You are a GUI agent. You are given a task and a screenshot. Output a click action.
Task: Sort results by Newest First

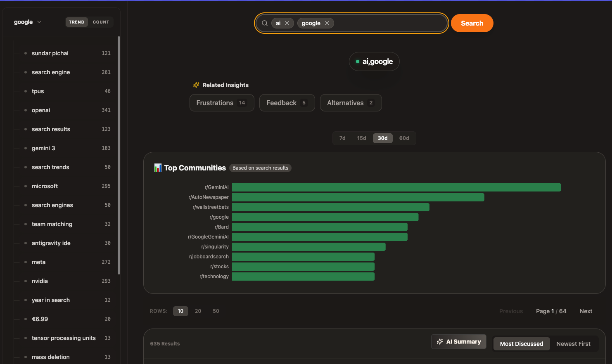point(573,344)
